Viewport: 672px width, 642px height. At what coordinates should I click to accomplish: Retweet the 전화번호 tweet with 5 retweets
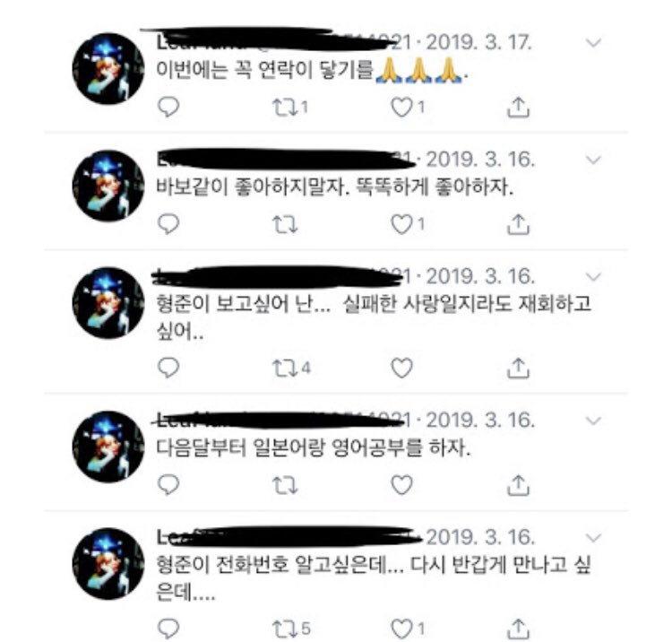(286, 629)
